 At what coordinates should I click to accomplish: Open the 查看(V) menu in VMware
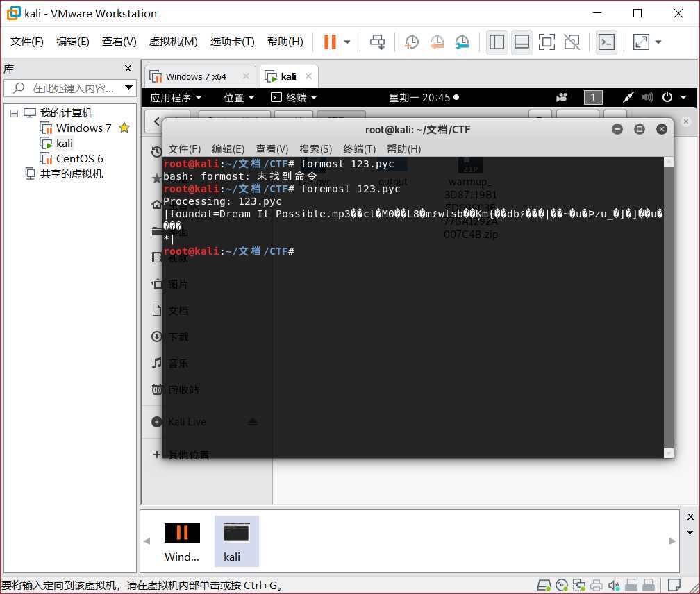point(119,42)
